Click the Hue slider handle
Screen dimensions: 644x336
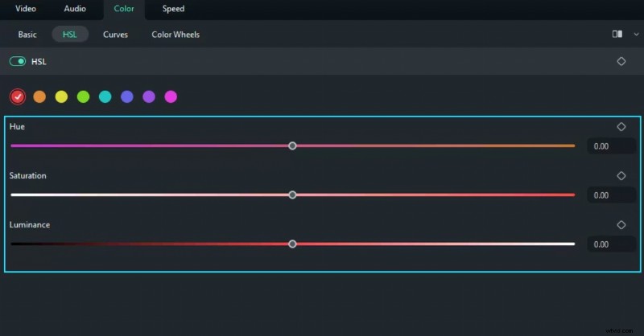click(292, 145)
